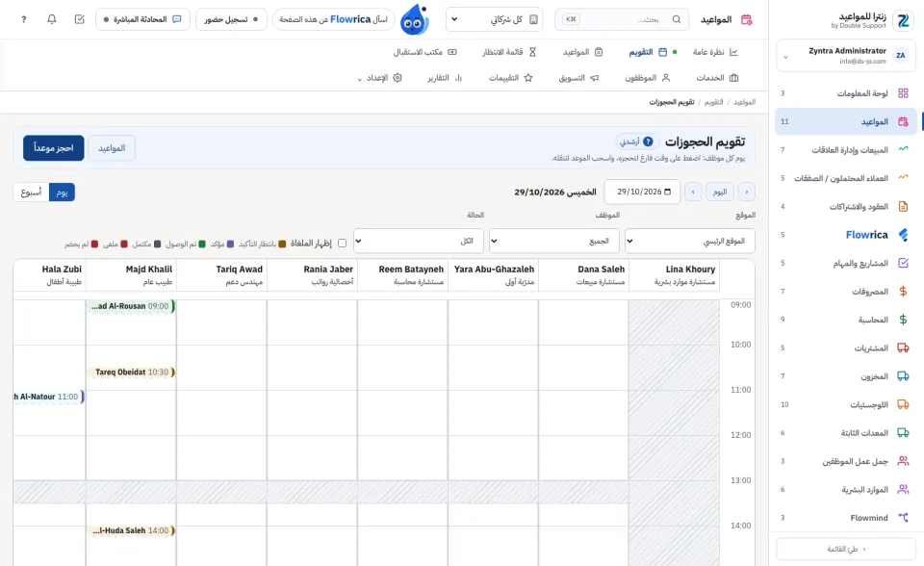Click the المشتريات truck icon
924x566 pixels.
point(903,347)
